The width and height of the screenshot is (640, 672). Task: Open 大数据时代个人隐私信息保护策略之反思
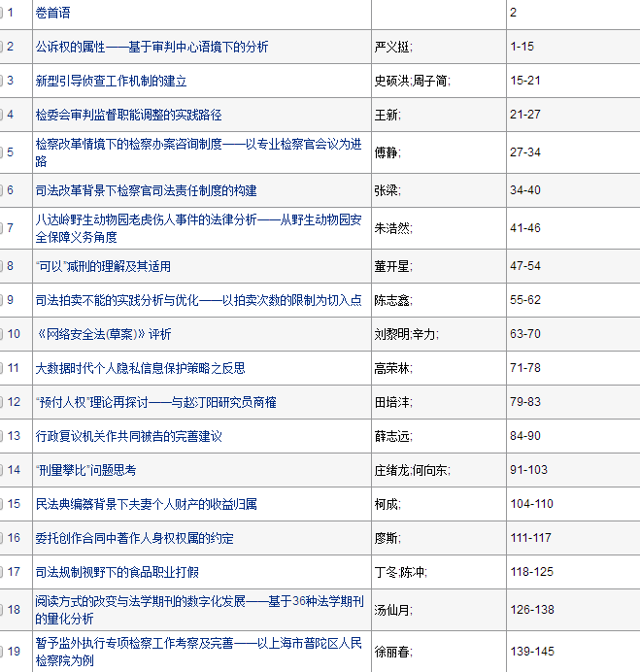140,368
